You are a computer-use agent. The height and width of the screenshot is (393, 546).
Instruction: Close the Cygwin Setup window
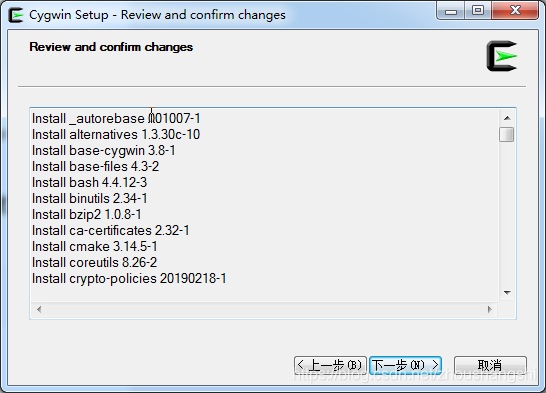coord(515,10)
